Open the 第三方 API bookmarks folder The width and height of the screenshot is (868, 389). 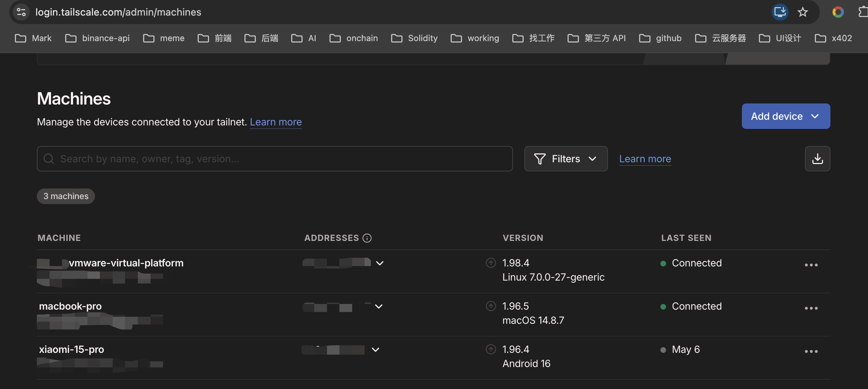click(x=597, y=38)
